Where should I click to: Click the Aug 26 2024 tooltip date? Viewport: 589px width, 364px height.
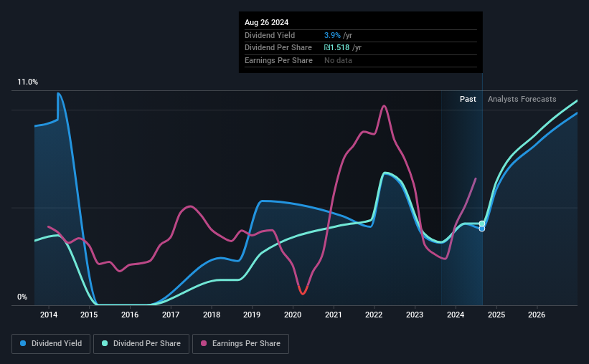[266, 22]
